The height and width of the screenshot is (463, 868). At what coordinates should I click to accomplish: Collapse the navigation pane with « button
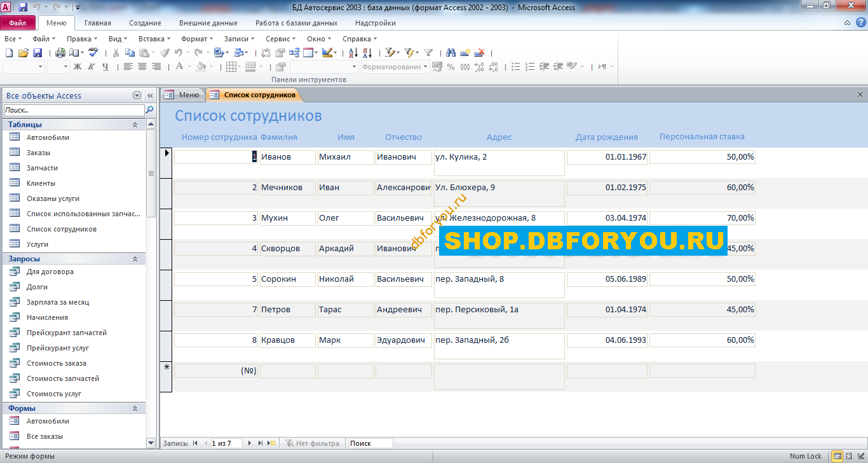point(151,95)
